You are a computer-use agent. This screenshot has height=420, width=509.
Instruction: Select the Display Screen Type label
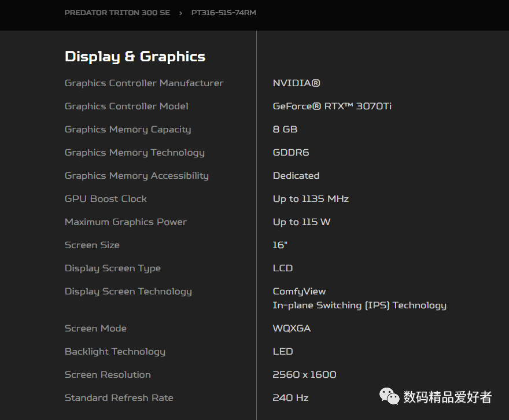click(x=113, y=268)
